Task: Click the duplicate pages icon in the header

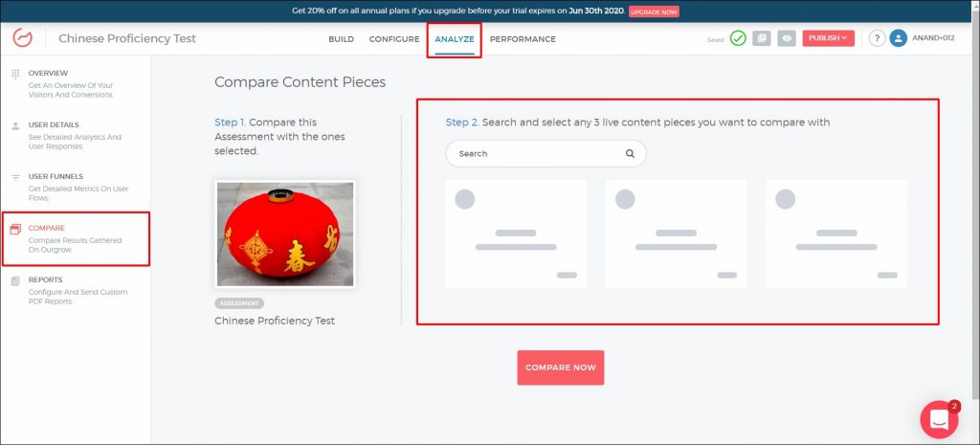Action: pyautogui.click(x=762, y=38)
